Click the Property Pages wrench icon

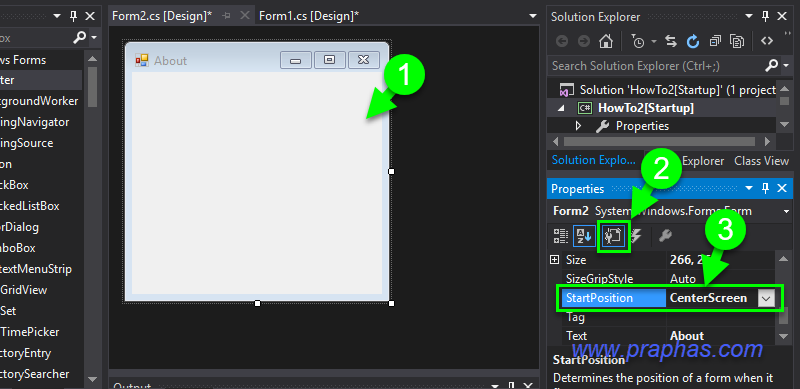[x=665, y=236]
